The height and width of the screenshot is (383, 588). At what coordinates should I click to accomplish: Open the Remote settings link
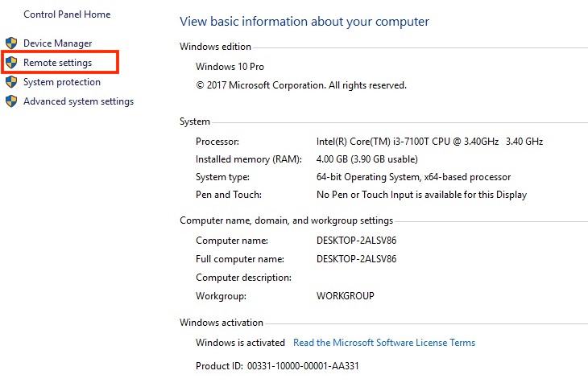(57, 63)
